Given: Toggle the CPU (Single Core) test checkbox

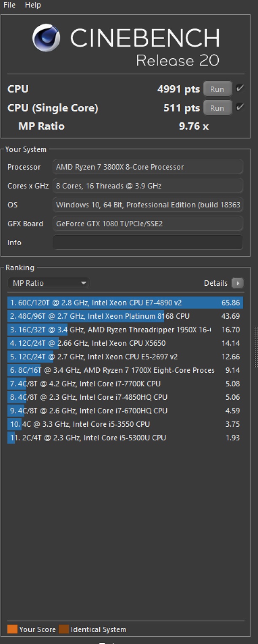Looking at the screenshot, I should [240, 107].
